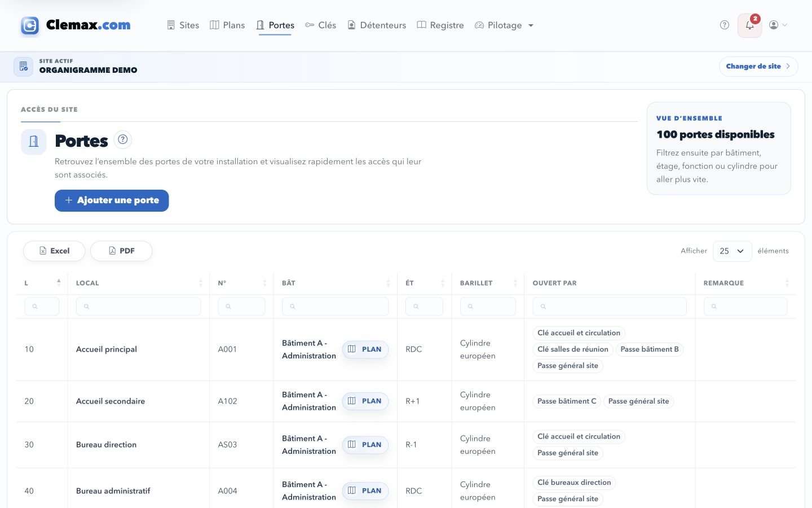Focus the L column filter field
This screenshot has width=812, height=508.
[x=42, y=306]
